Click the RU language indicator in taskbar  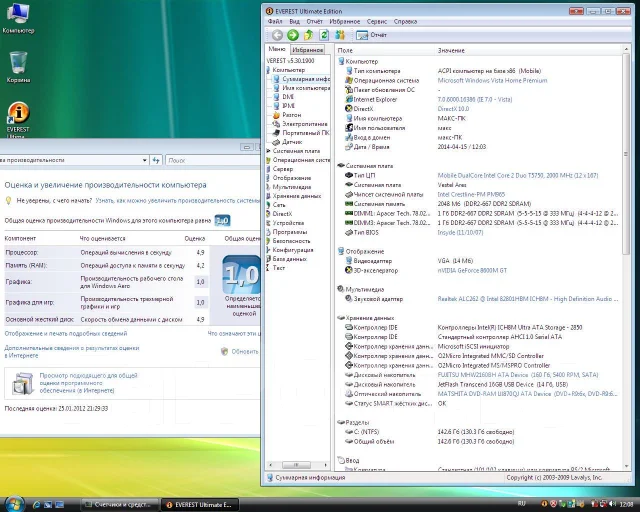(x=521, y=504)
